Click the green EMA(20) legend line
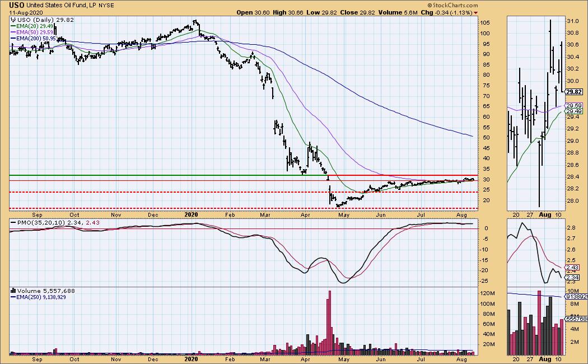Image resolution: width=588 pixels, height=364 pixels. [x=13, y=26]
